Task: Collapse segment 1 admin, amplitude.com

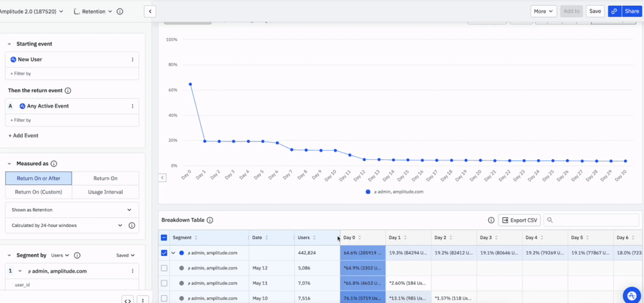Action: (20, 271)
